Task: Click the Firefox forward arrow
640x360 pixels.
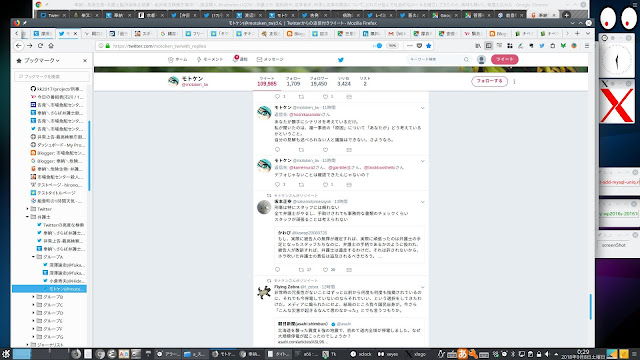Action: pyautogui.click(x=29, y=46)
